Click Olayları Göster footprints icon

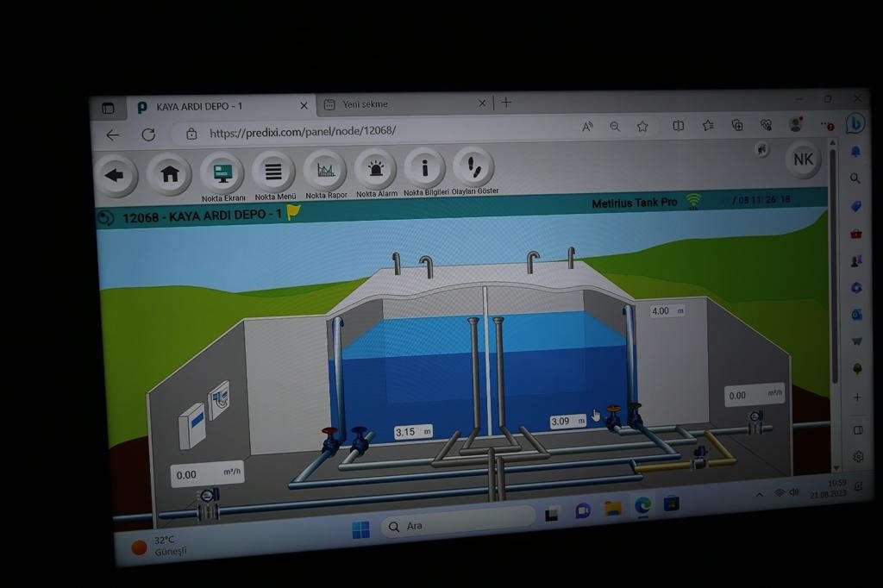(x=473, y=166)
